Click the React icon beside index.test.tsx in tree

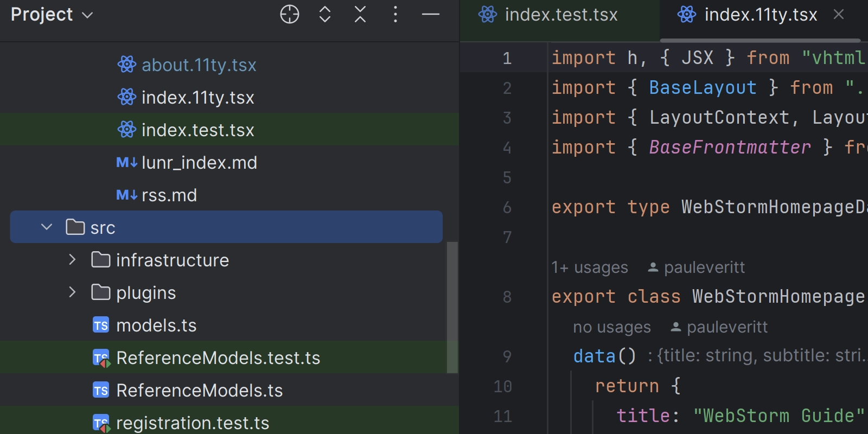click(x=127, y=130)
